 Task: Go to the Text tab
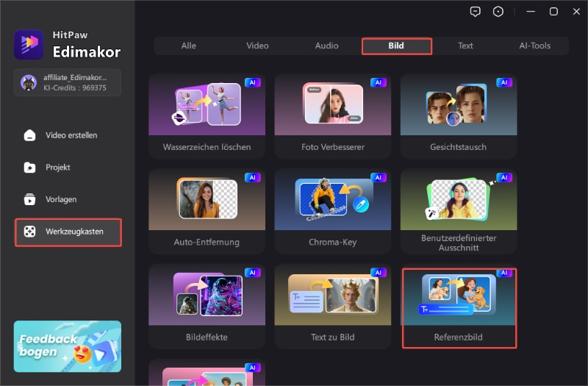point(465,46)
